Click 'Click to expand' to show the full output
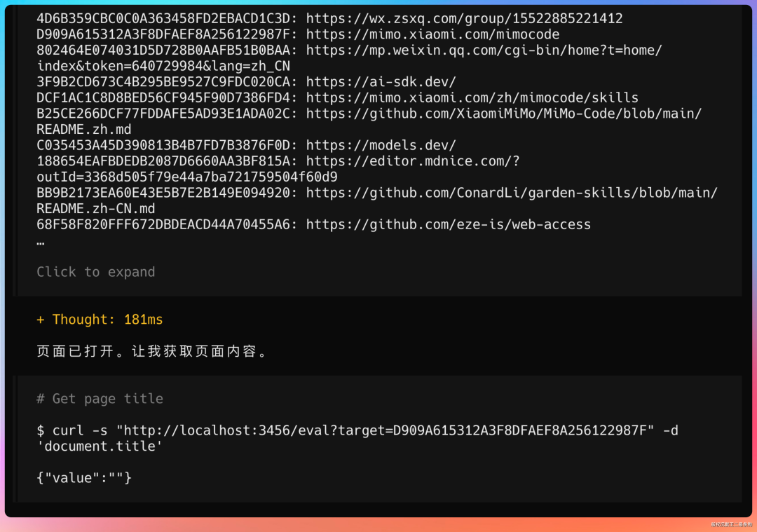The image size is (757, 532). (x=95, y=272)
